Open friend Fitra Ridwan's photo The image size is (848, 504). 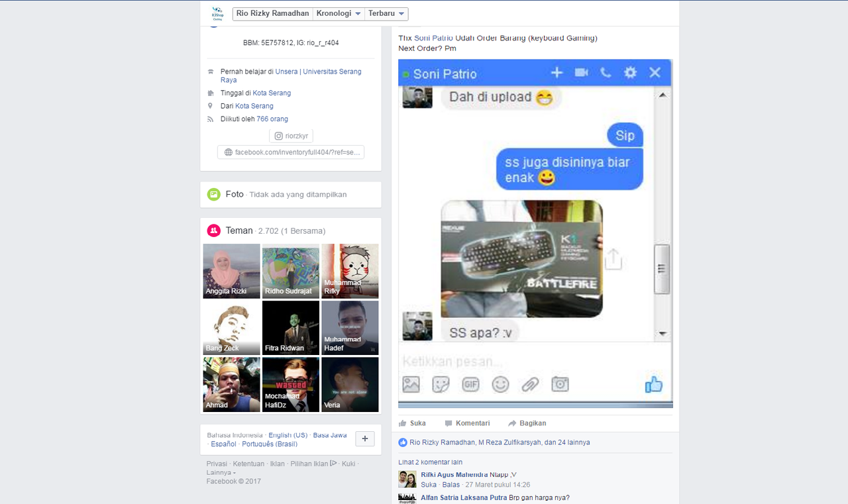pyautogui.click(x=290, y=328)
